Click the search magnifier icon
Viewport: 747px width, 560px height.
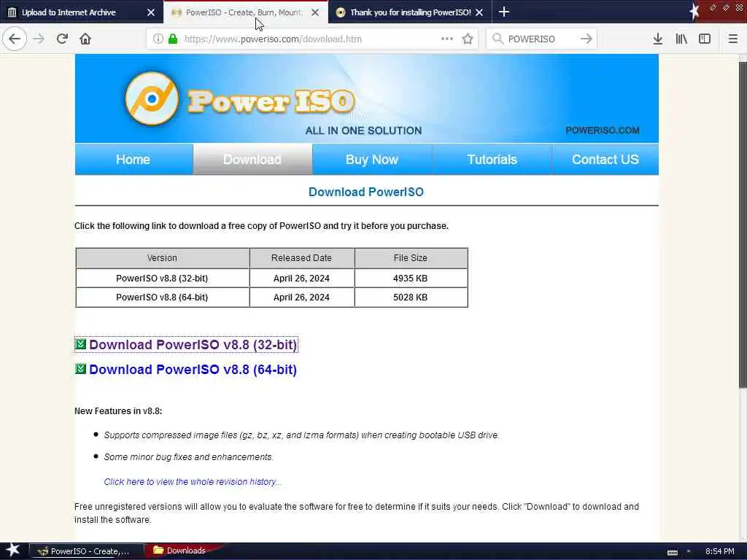[x=498, y=39]
